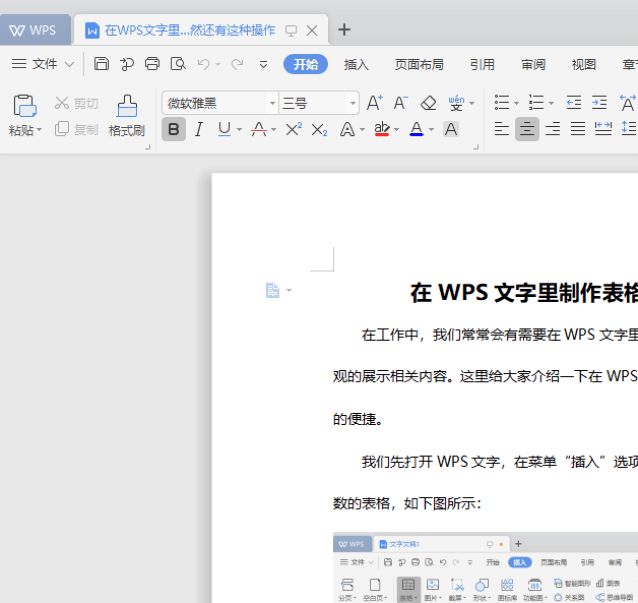Expand the font size dropdown 三号

[353, 103]
